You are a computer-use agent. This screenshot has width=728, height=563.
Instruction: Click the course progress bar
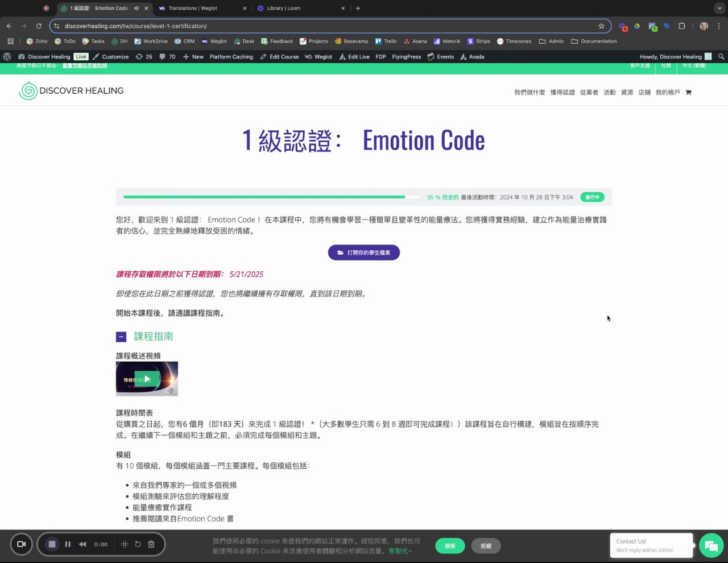point(272,197)
